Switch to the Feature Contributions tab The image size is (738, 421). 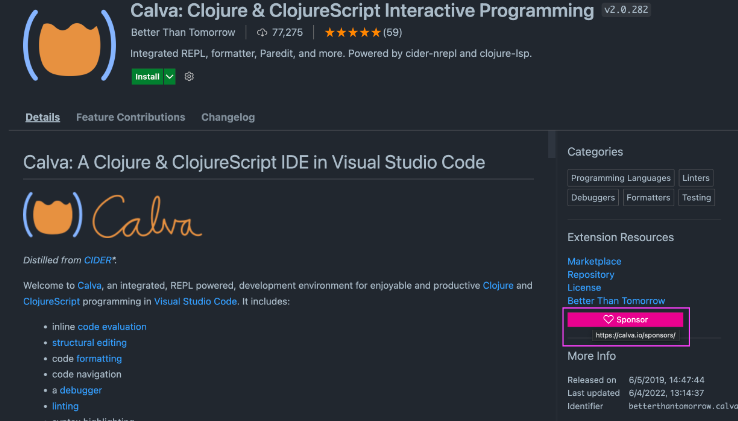click(130, 117)
